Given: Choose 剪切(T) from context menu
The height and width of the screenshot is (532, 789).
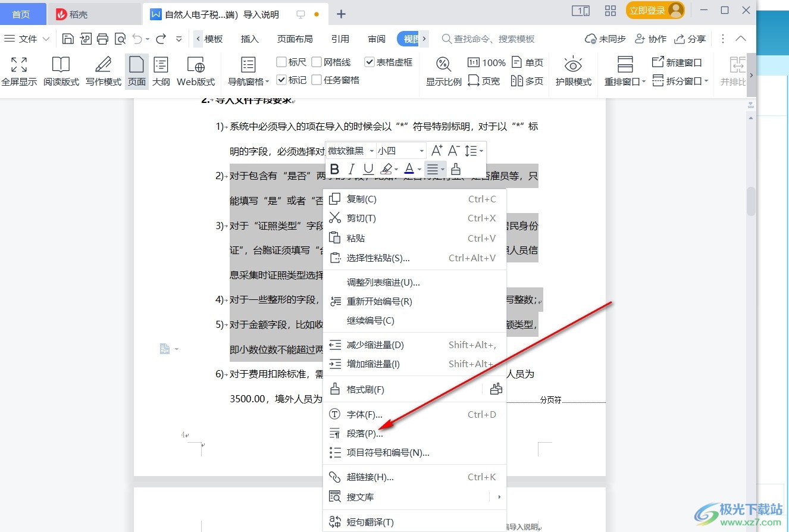Looking at the screenshot, I should pos(414,218).
